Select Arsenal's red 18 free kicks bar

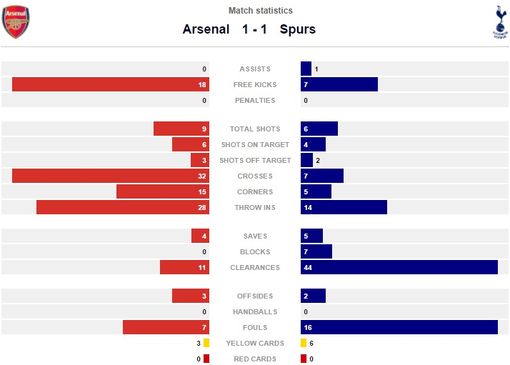[111, 84]
